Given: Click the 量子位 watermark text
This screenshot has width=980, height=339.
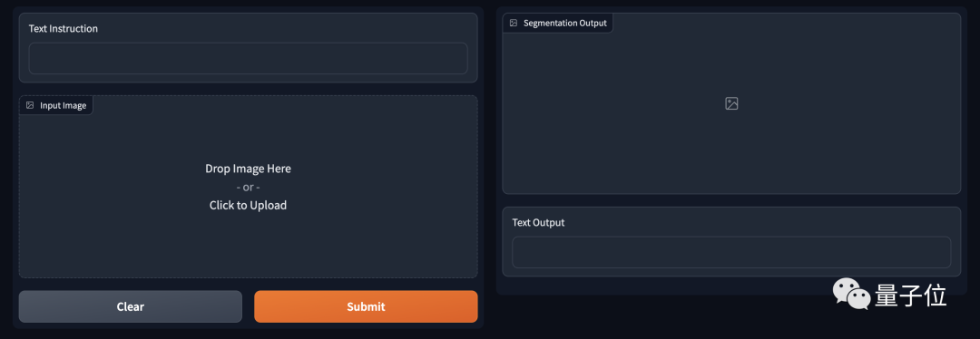Looking at the screenshot, I should [911, 295].
